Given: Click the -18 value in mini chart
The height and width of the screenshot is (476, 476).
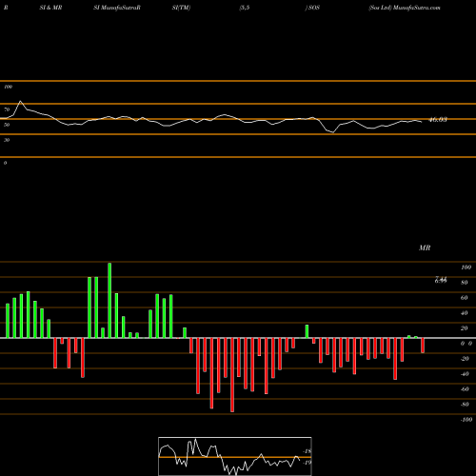Looking at the screenshot, I should (307, 451).
